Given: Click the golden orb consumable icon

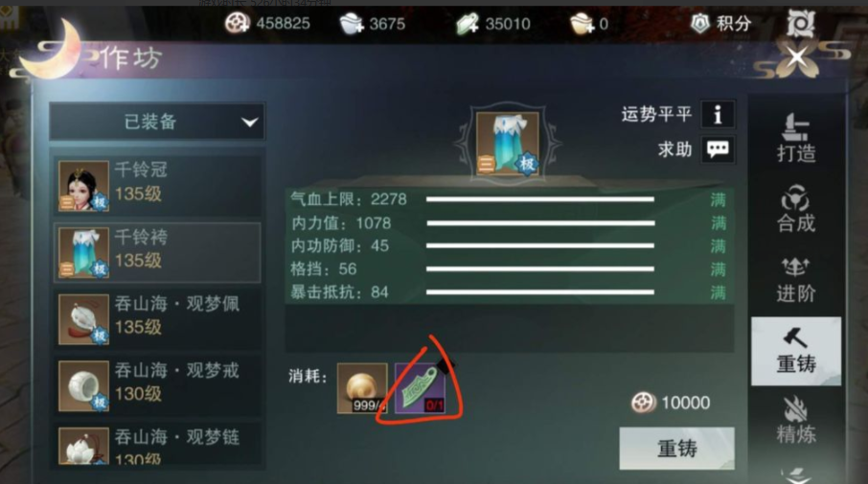Looking at the screenshot, I should pos(362,388).
